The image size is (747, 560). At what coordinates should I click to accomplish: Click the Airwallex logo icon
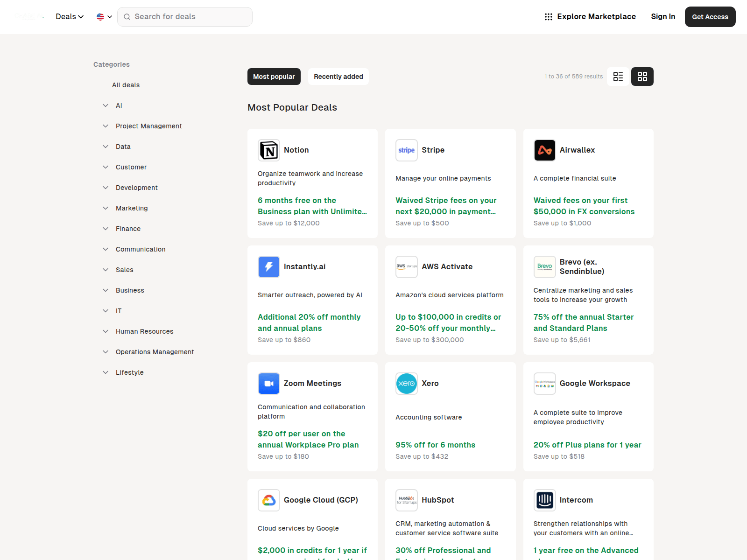[545, 150]
